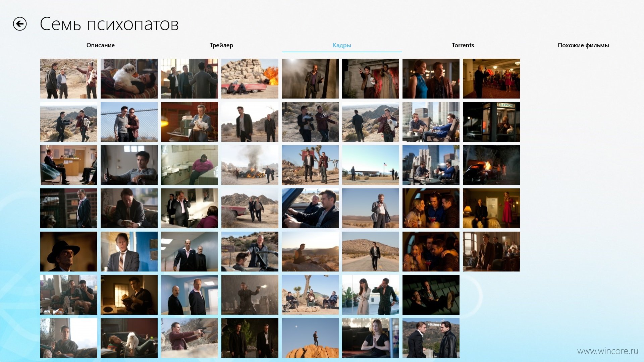
Task: Switch to the Описание tab
Action: pos(101,45)
